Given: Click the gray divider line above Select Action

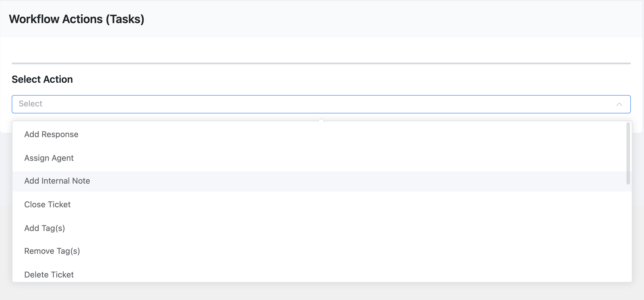Looking at the screenshot, I should click(x=321, y=63).
